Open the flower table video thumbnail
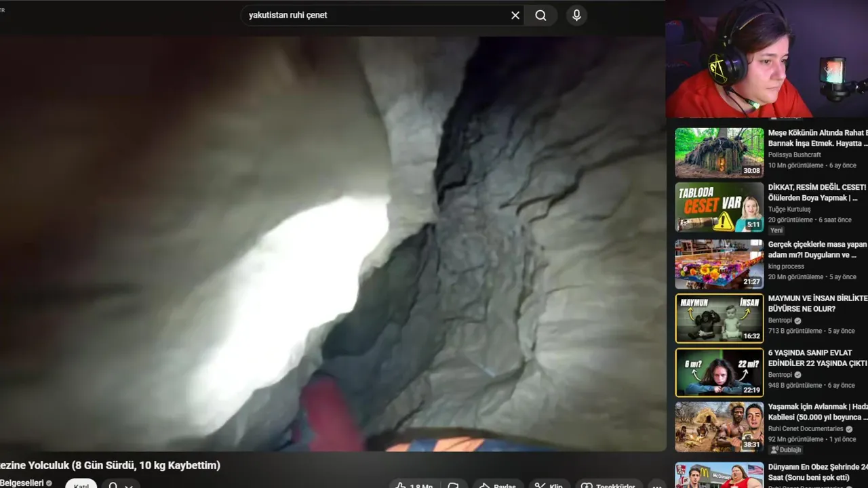The height and width of the screenshot is (488, 868). (x=719, y=263)
